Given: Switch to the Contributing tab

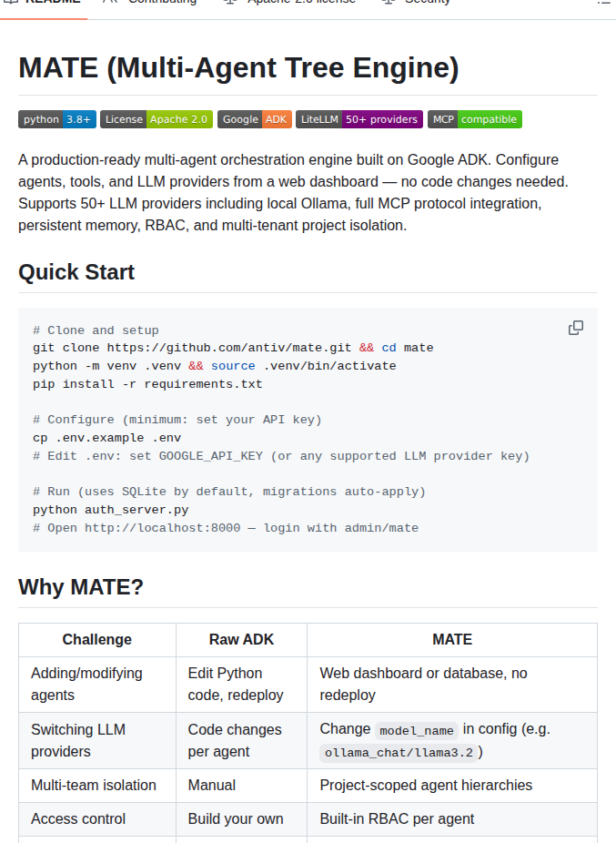Looking at the screenshot, I should coord(150,2).
